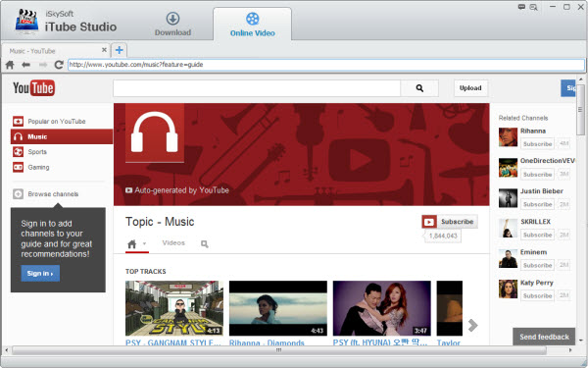
Task: Click the PSY - GANGNAM STYLE title link
Action: point(172,342)
